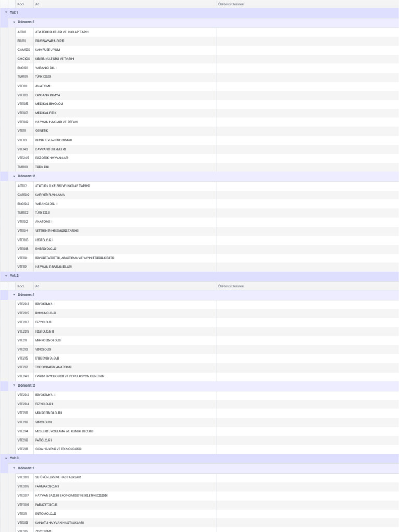Image resolution: width=399 pixels, height=532 pixels.
Task: Select the VTE108 course row
Action: coord(207,249)
